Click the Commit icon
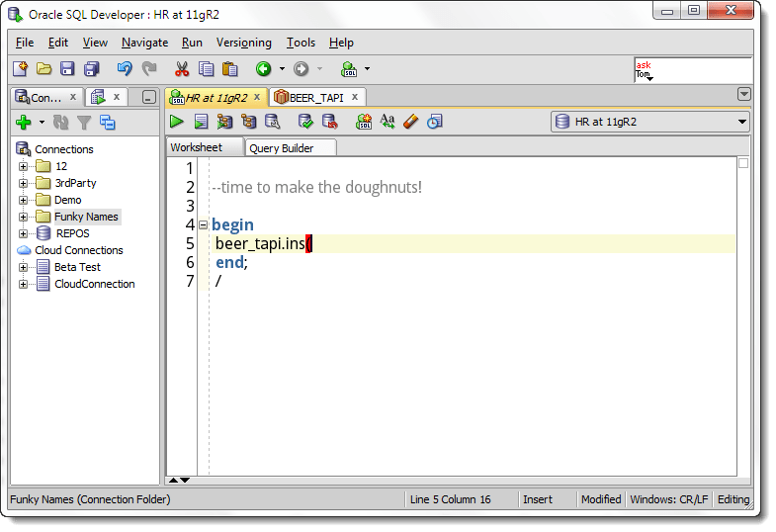Viewport: 776px width, 532px height. 305,122
